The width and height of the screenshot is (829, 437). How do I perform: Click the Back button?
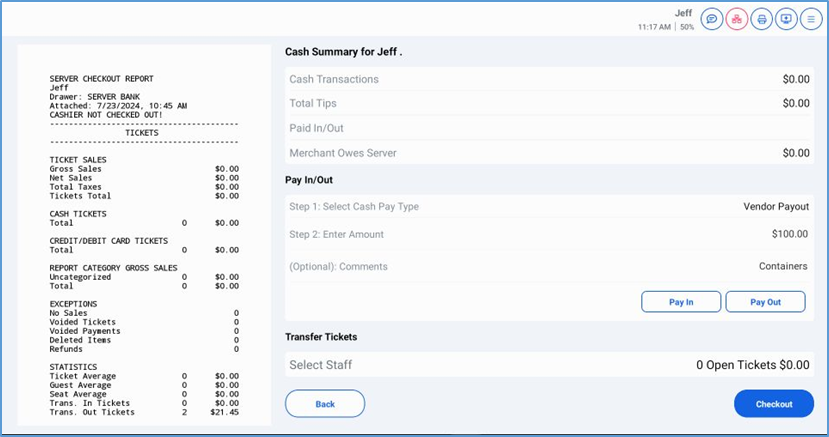click(x=325, y=404)
